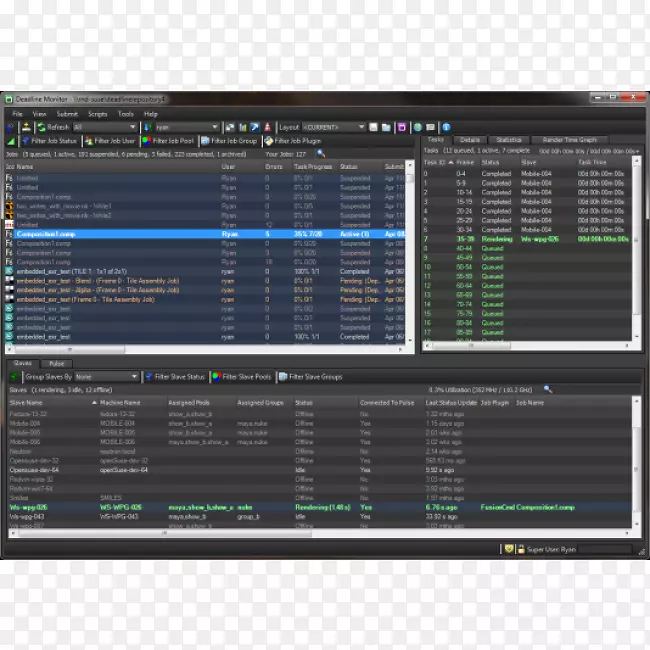Open the Filter Slave Status filter

[175, 377]
